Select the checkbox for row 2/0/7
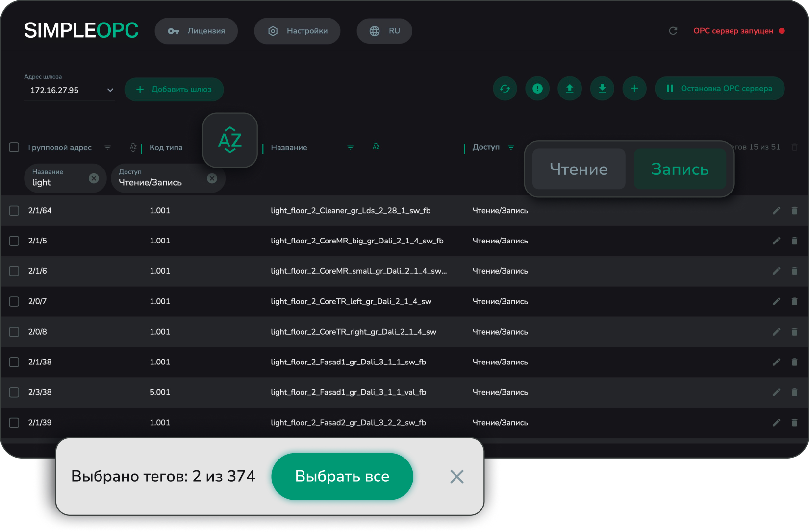The width and height of the screenshot is (809, 532). tap(14, 302)
